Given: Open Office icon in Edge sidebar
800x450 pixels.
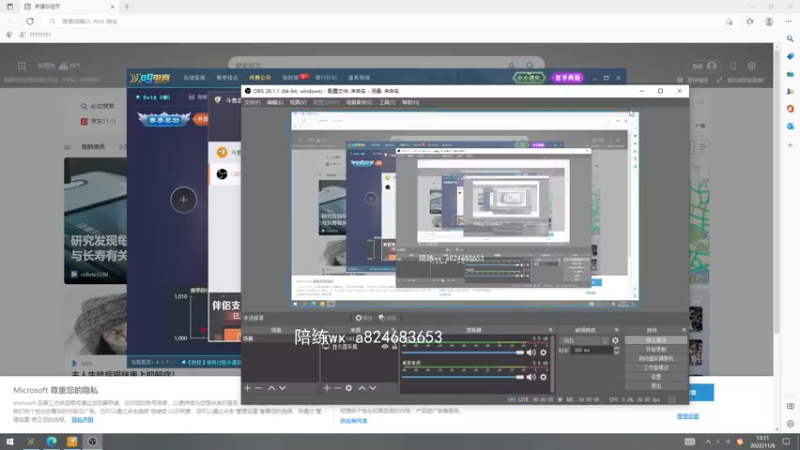Looking at the screenshot, I should (790, 109).
